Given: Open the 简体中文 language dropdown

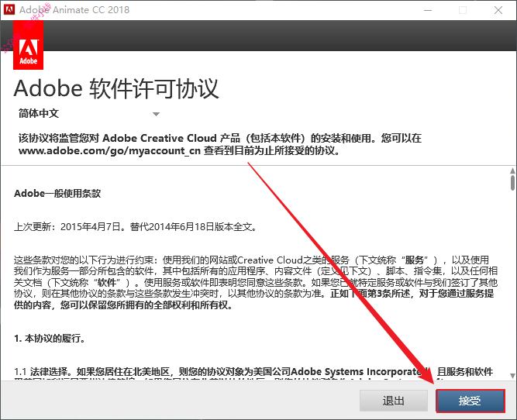Looking at the screenshot, I should point(89,114).
